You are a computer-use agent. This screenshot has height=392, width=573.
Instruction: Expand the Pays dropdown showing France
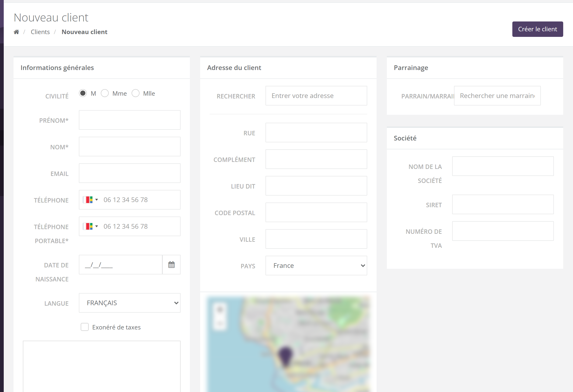pos(316,266)
